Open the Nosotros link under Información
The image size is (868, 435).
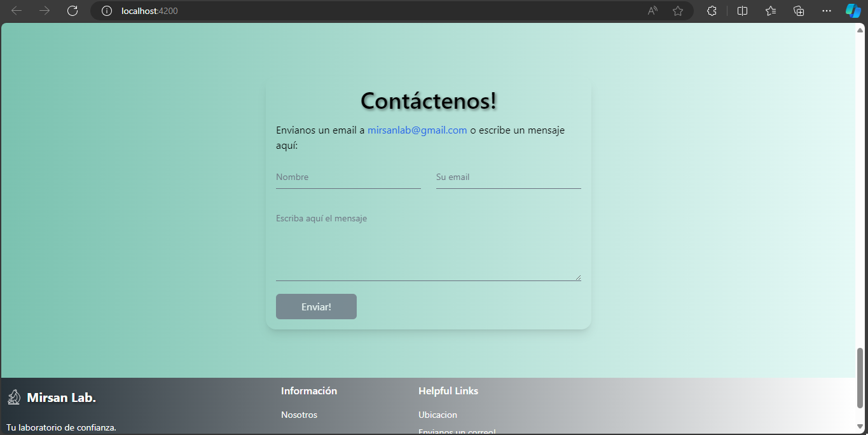(299, 415)
